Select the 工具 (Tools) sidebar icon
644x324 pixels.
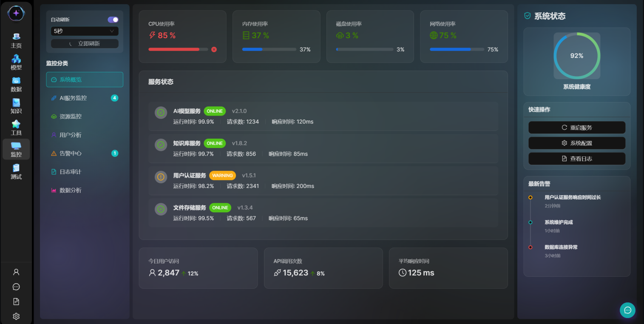pos(16,128)
